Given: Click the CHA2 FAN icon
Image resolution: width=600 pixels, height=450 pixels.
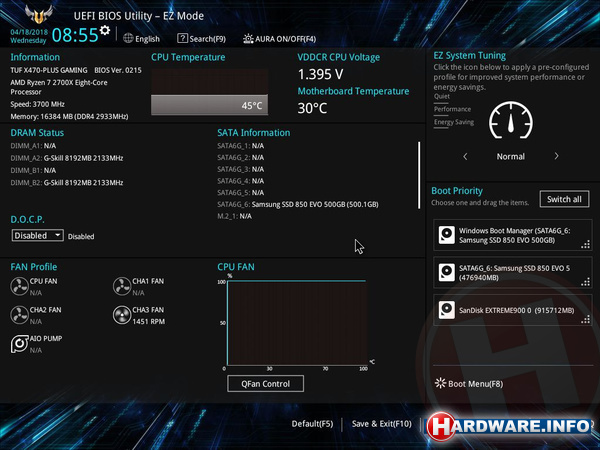Looking at the screenshot, I should [19, 315].
